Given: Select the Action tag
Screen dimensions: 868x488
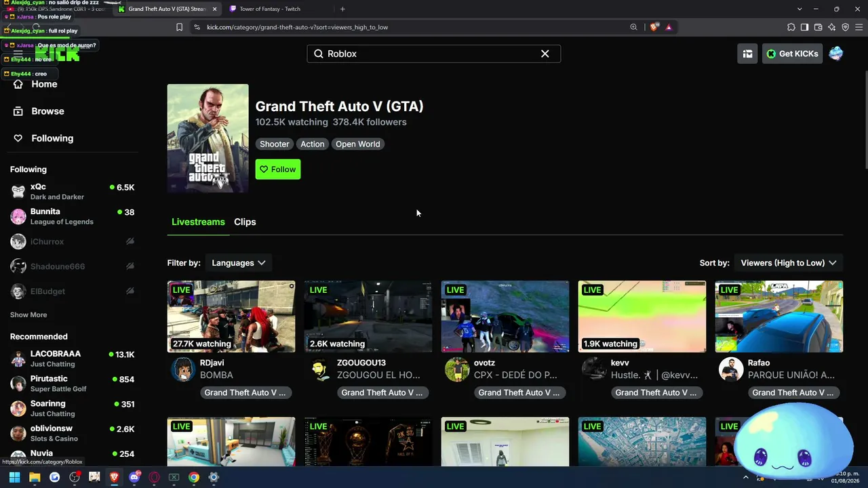Looking at the screenshot, I should click(313, 144).
